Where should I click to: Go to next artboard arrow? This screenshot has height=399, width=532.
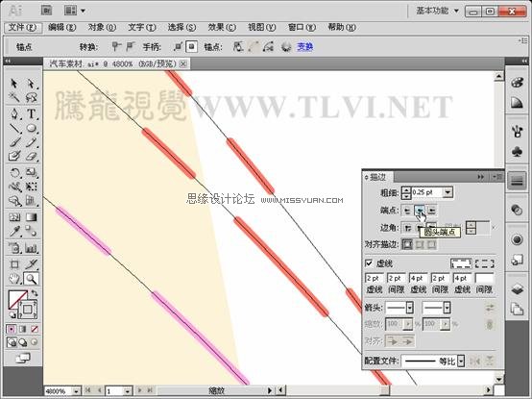coord(139,391)
